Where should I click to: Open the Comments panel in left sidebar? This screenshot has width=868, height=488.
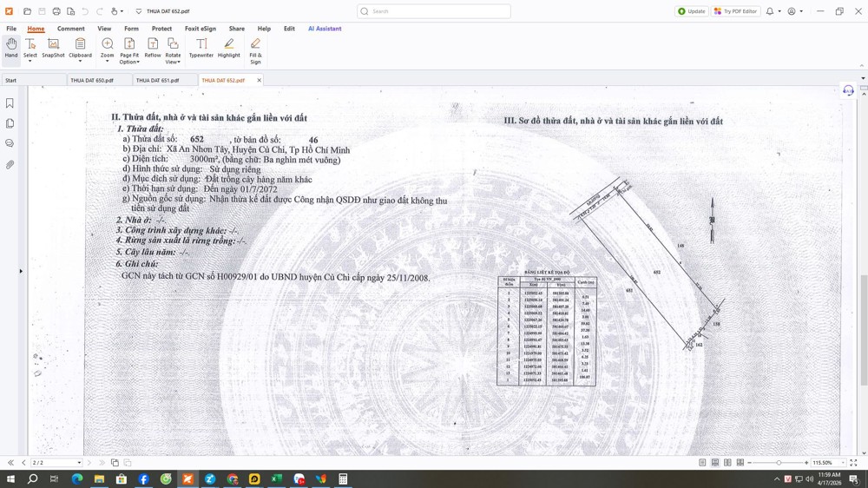tap(10, 143)
